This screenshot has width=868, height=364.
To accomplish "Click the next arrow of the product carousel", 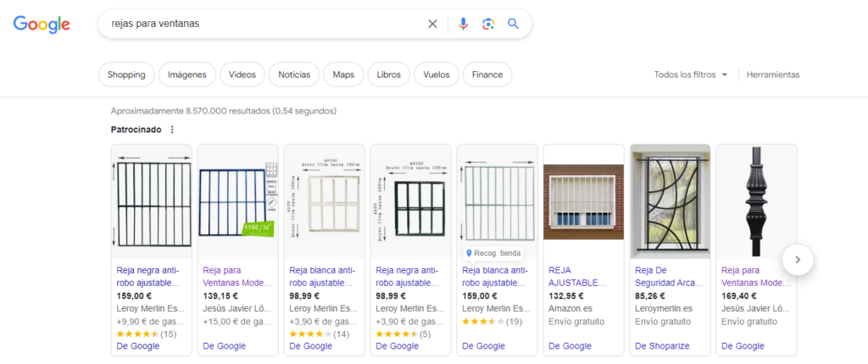I will 798,259.
